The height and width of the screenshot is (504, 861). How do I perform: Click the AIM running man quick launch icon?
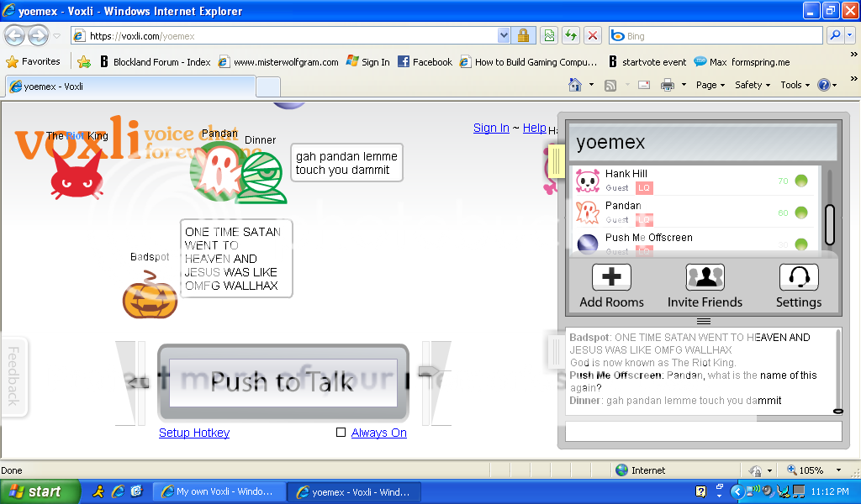[98, 491]
